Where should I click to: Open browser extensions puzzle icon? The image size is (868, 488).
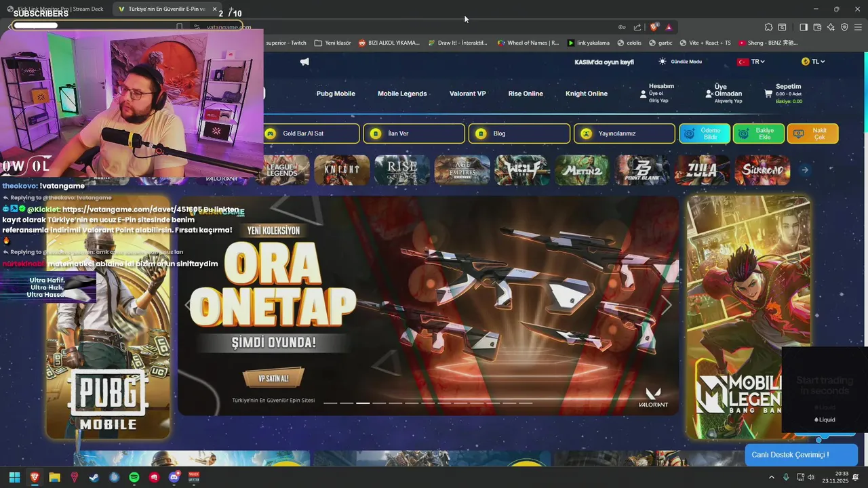click(768, 27)
